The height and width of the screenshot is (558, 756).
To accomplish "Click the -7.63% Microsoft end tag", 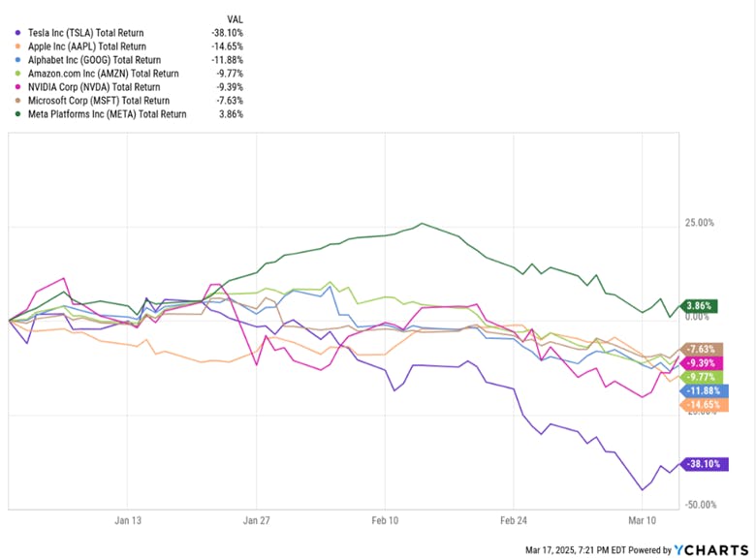I will (x=704, y=349).
